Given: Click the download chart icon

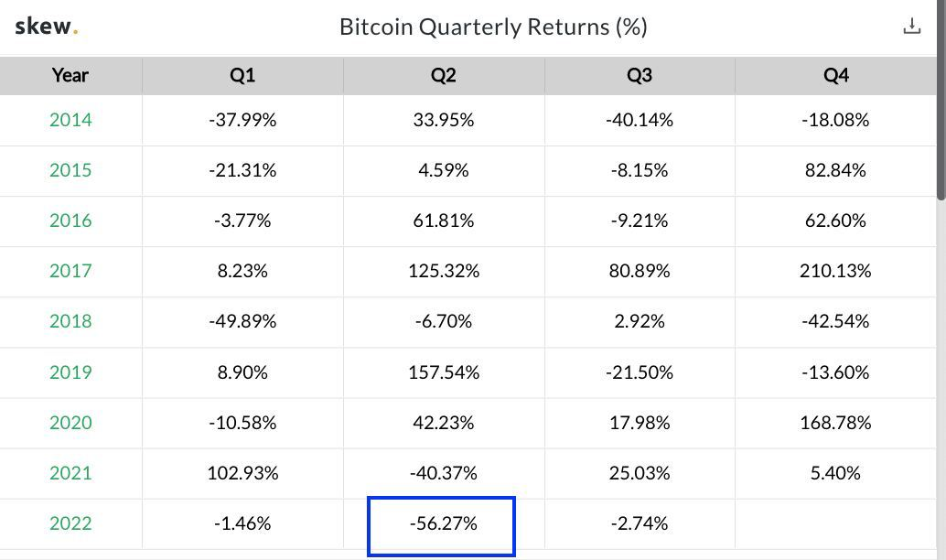Looking at the screenshot, I should 911,26.
